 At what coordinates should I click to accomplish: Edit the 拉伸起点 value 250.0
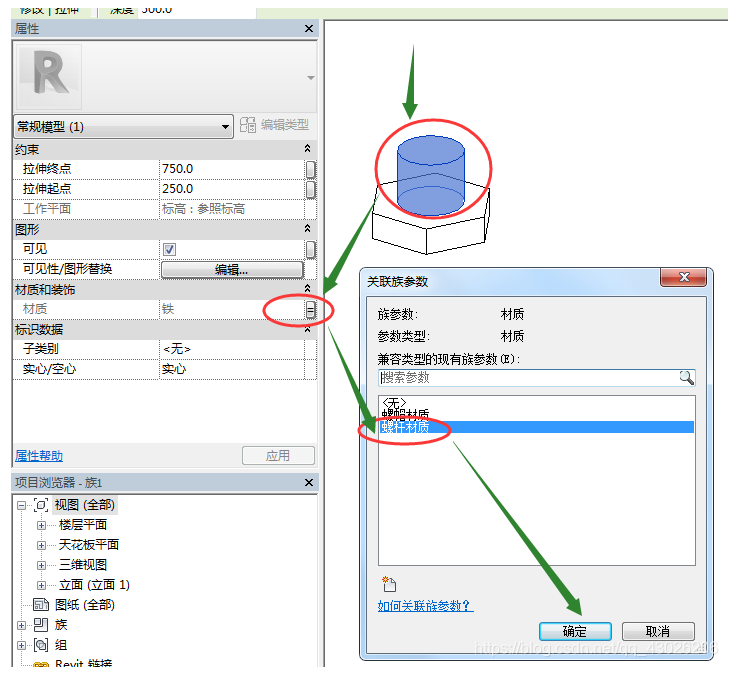pos(232,189)
